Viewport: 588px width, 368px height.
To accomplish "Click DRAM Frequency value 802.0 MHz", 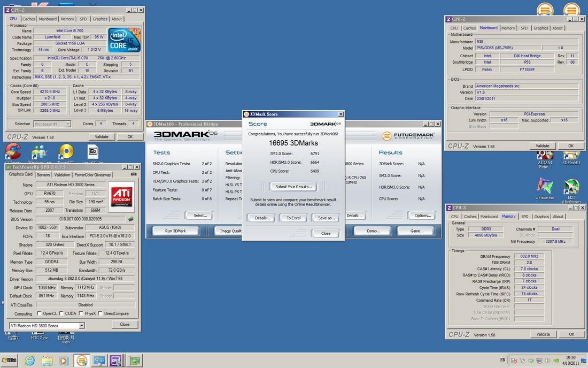I will click(x=529, y=257).
